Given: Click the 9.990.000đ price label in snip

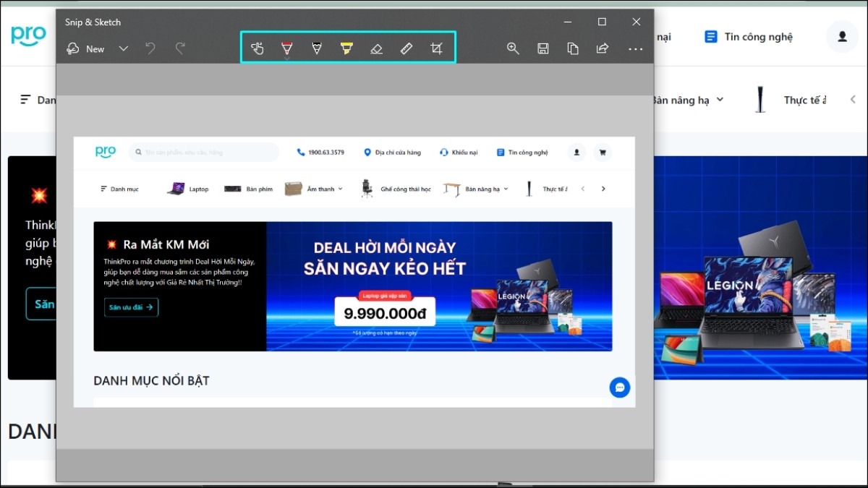Looking at the screenshot, I should 385,313.
